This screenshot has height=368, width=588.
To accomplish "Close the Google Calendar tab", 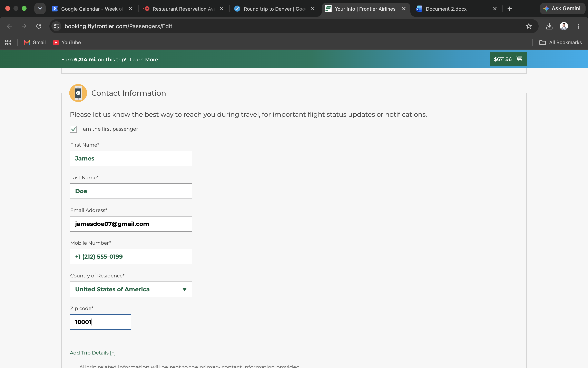I will (131, 9).
